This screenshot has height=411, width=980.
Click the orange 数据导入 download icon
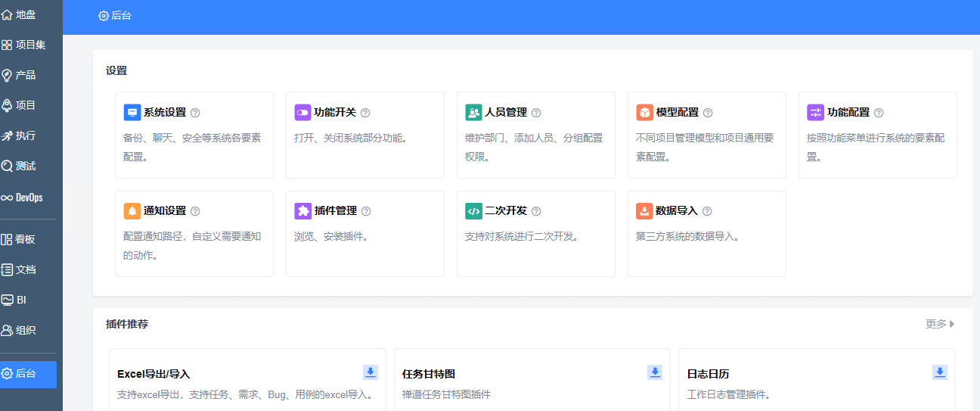pos(644,210)
